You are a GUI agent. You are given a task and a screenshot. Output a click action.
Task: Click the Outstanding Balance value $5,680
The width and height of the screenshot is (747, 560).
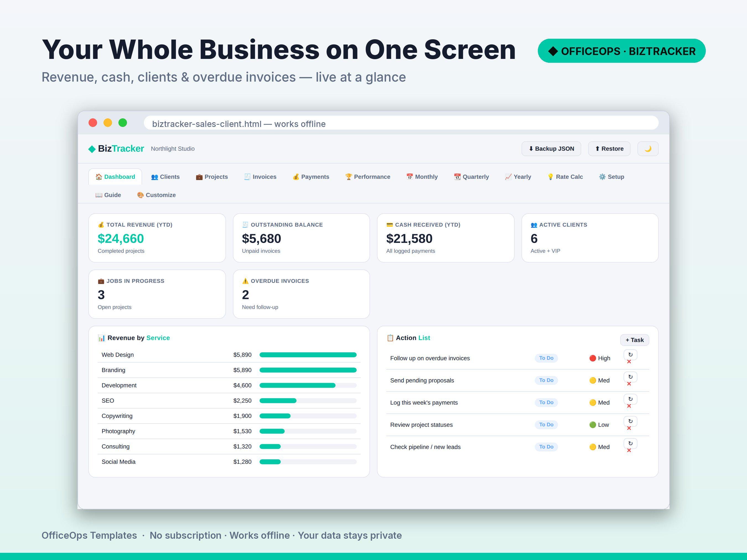(261, 239)
